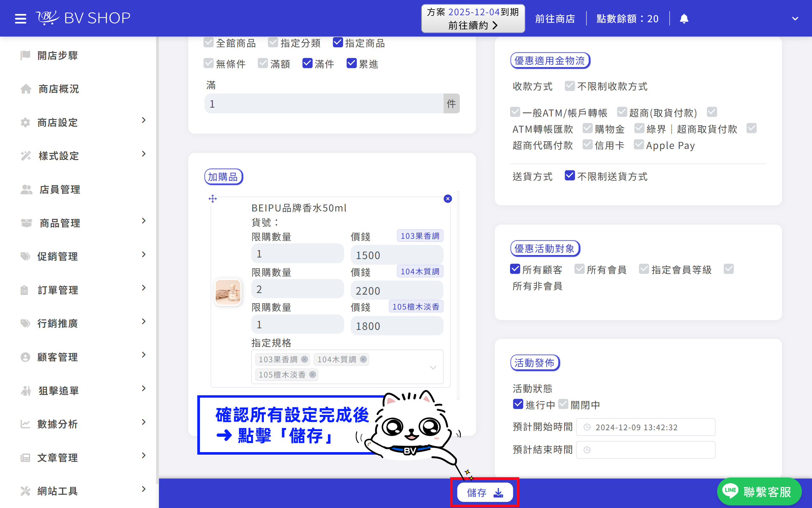Screen dimensions: 812x508
Task: Open the LINE 聯繫客服 button
Action: click(759, 491)
